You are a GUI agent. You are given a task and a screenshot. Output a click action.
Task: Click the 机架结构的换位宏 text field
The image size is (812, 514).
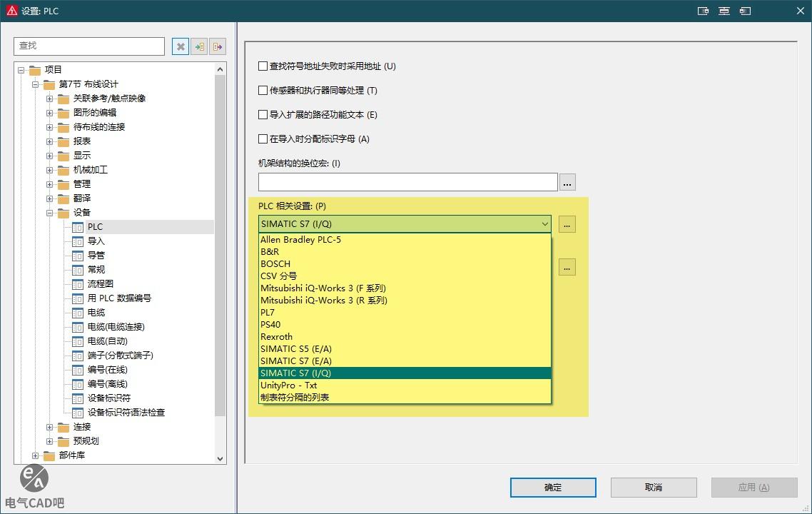tap(408, 182)
